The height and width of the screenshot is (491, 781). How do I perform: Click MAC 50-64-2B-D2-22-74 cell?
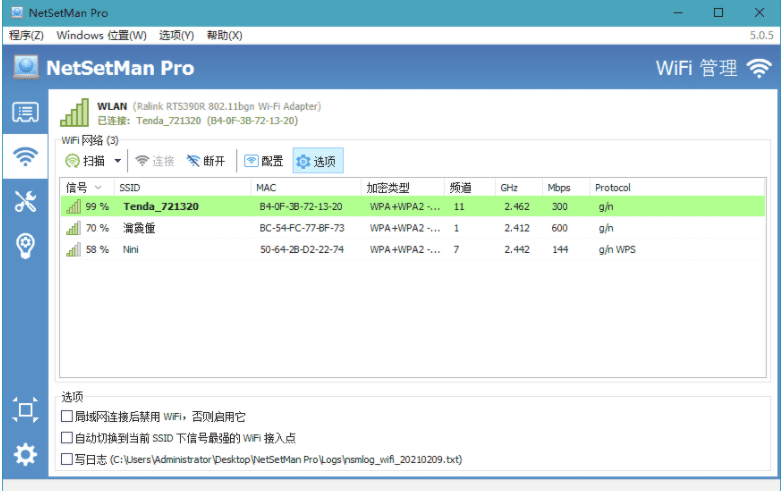point(302,249)
